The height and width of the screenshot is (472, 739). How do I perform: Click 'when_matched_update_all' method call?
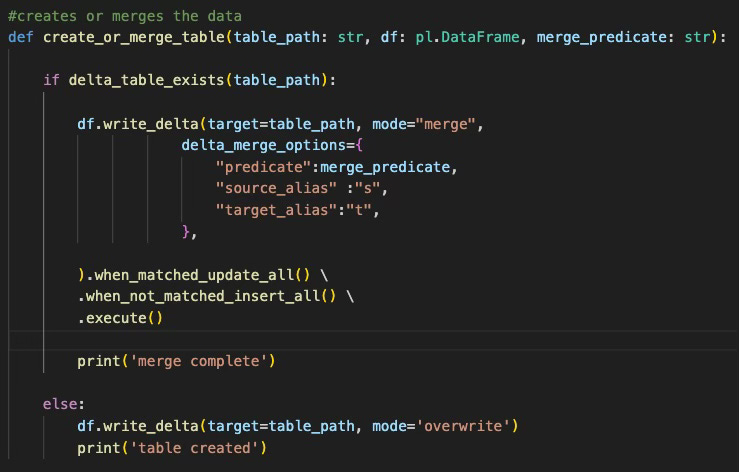click(x=194, y=275)
